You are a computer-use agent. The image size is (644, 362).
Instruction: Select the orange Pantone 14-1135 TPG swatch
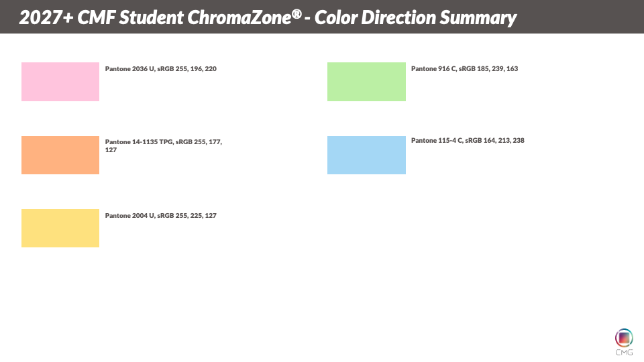tap(60, 155)
